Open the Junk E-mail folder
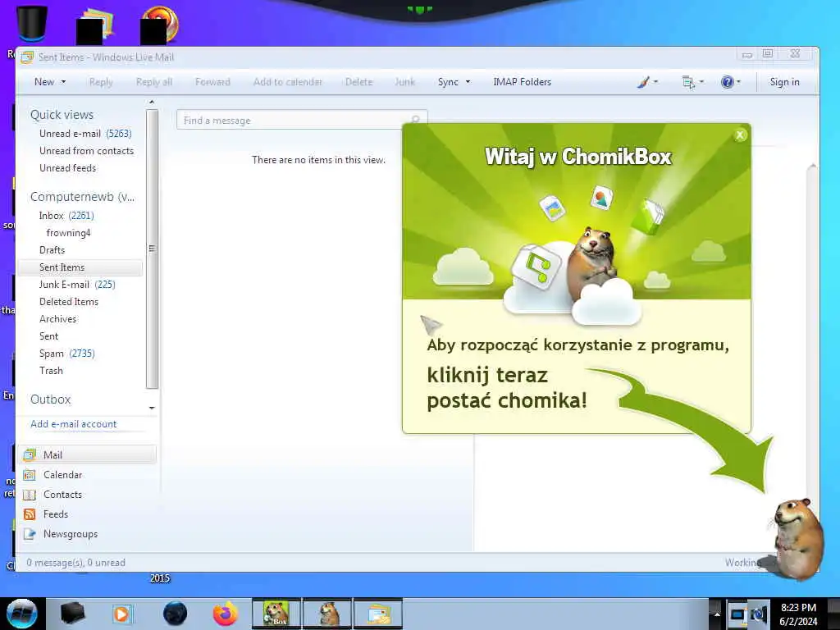 (x=77, y=285)
